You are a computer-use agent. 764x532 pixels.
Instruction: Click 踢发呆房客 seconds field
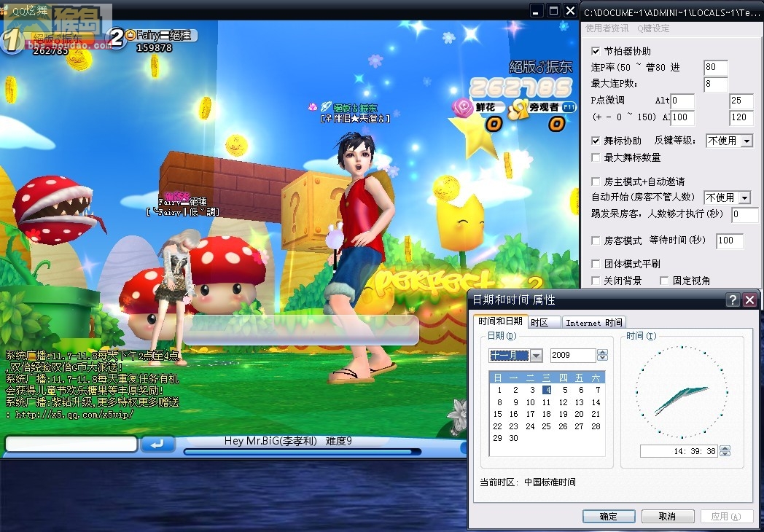pos(744,214)
